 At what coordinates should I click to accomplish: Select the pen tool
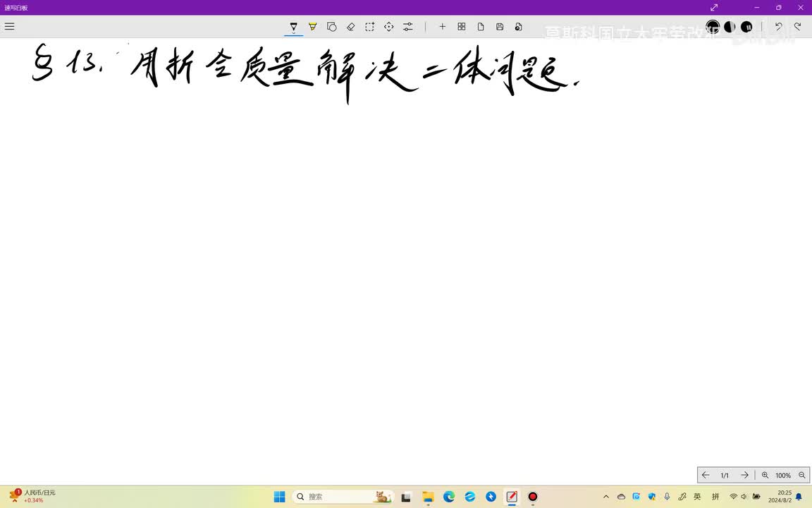pos(294,27)
